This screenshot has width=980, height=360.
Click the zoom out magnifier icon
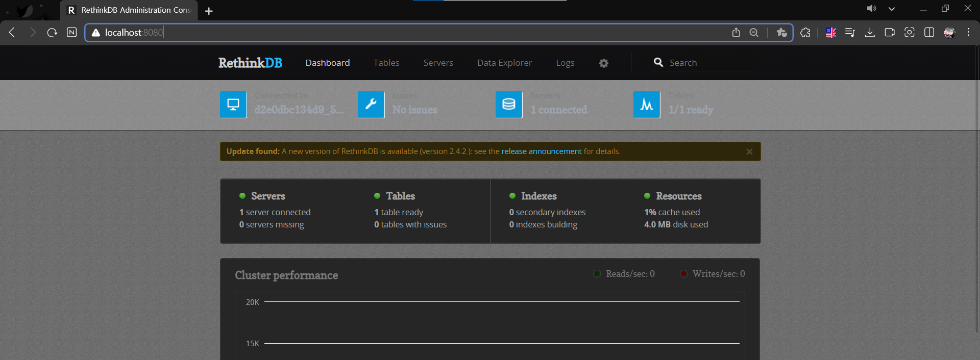tap(754, 33)
